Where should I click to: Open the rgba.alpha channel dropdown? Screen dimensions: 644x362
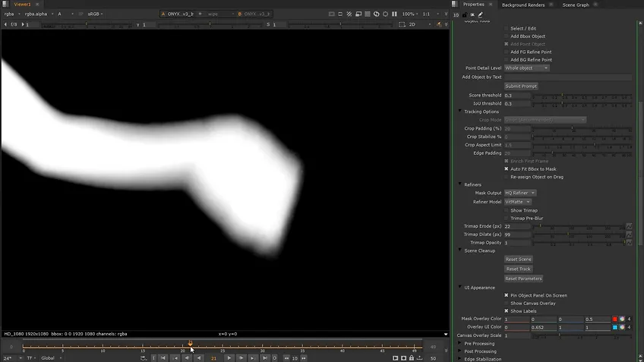pyautogui.click(x=39, y=14)
